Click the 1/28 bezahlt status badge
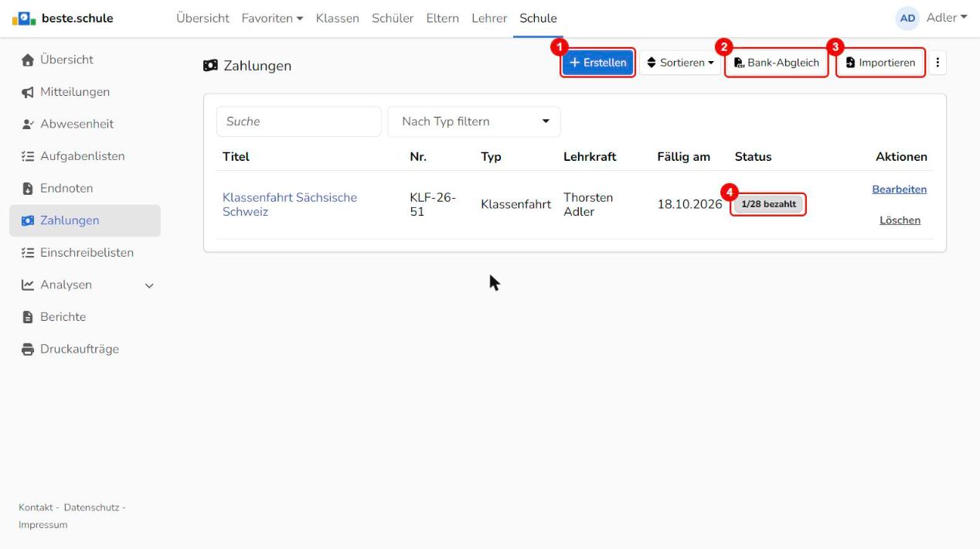Viewport: 980px width, 549px height. 768,204
